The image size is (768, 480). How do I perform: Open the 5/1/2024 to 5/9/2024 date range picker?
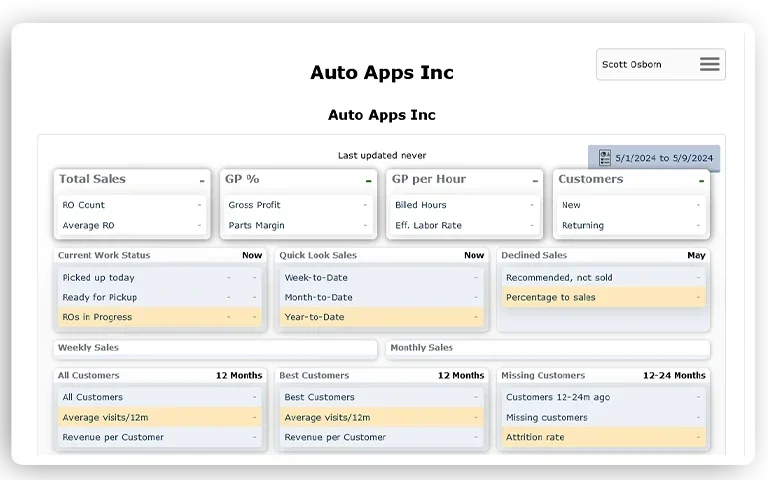654,158
